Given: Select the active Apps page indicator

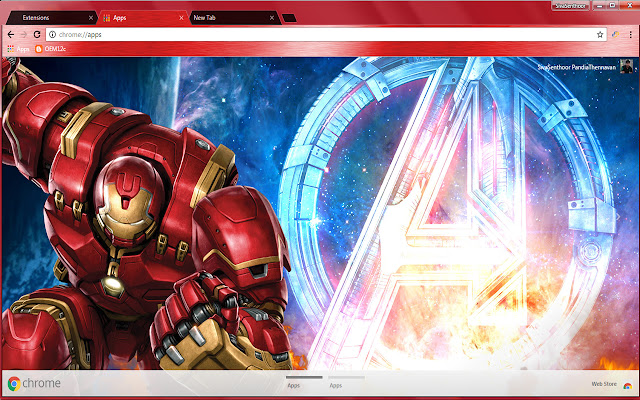Looking at the screenshot, I should point(304,382).
